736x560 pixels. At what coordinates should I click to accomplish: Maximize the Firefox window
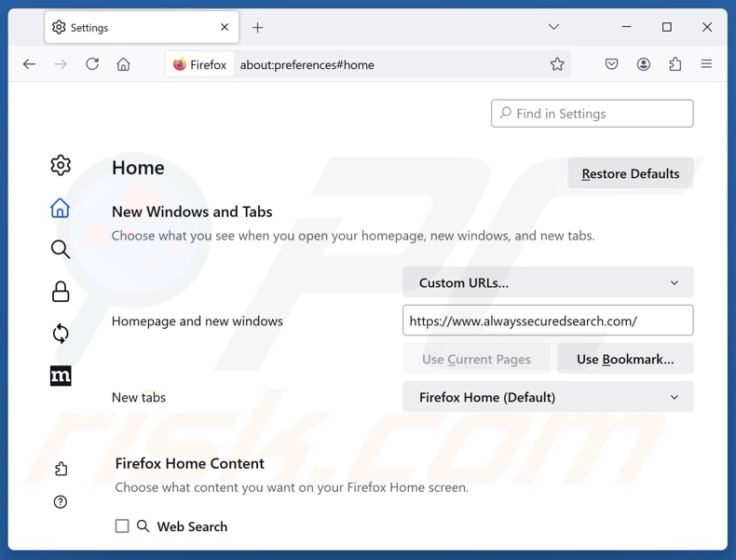point(666,27)
